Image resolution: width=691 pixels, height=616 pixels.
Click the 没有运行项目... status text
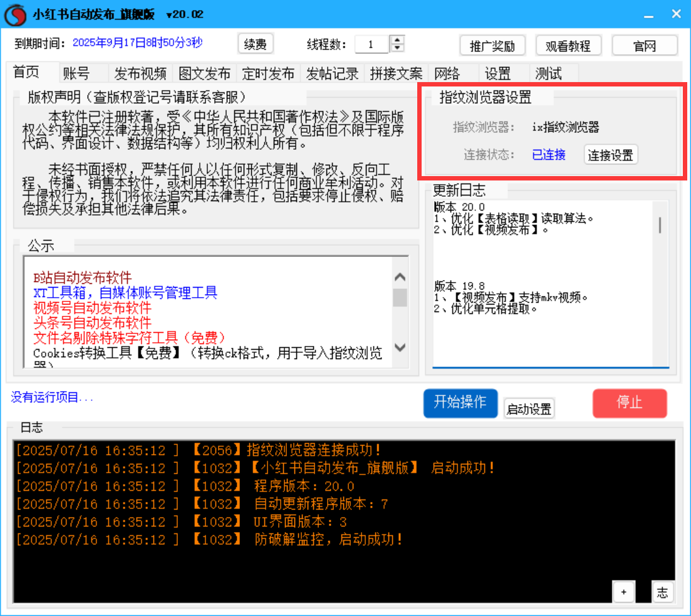pos(52,397)
